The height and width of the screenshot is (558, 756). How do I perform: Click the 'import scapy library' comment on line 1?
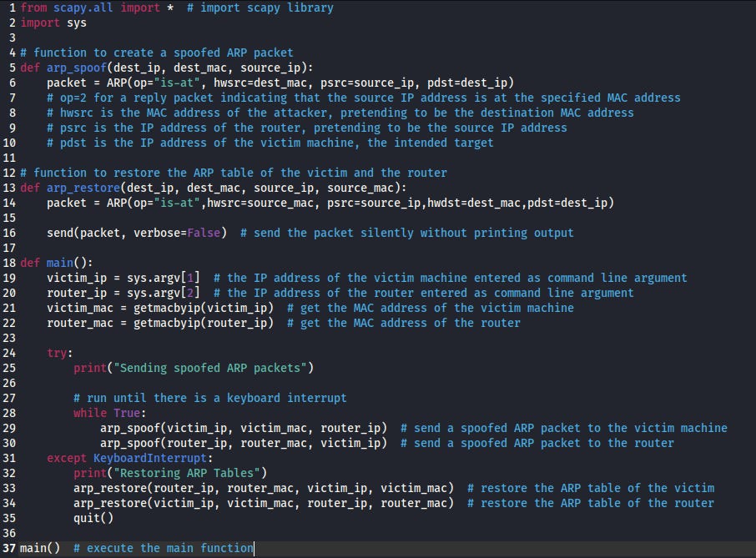[260, 8]
